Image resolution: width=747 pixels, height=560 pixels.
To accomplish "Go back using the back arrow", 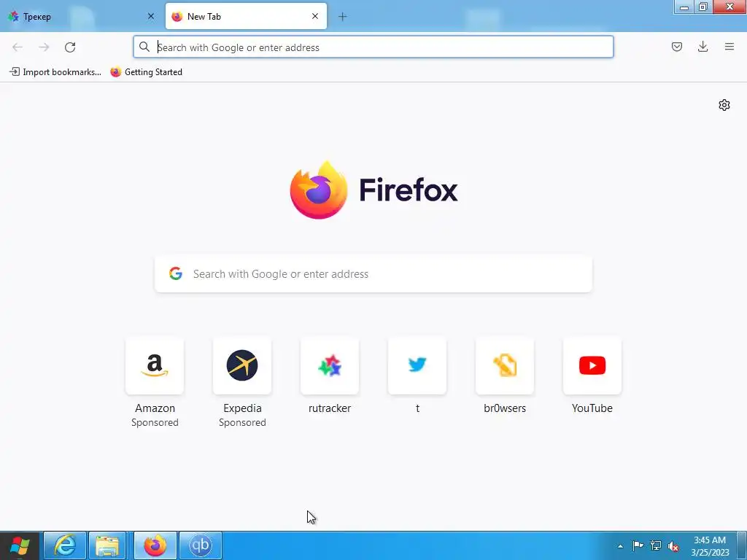I will tap(18, 47).
